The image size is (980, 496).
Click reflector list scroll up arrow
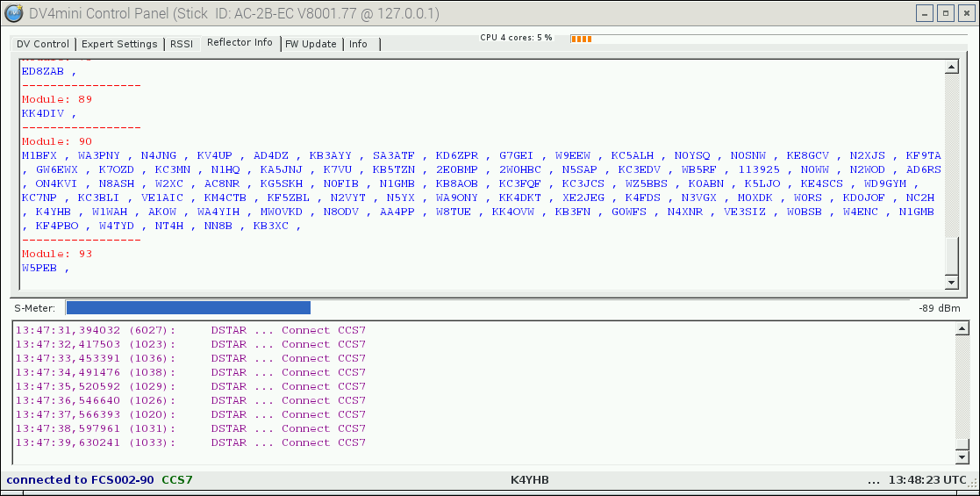(951, 68)
